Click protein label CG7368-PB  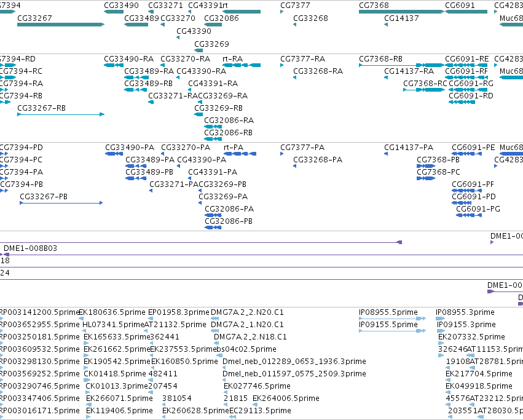[x=438, y=160]
